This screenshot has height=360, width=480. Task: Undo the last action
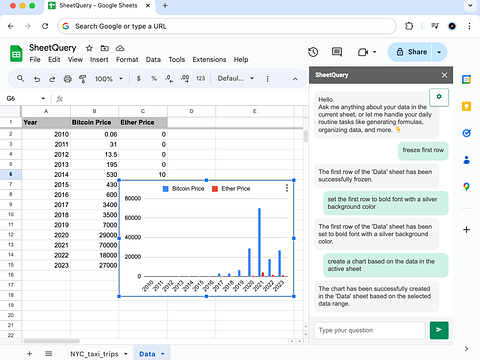(x=37, y=79)
